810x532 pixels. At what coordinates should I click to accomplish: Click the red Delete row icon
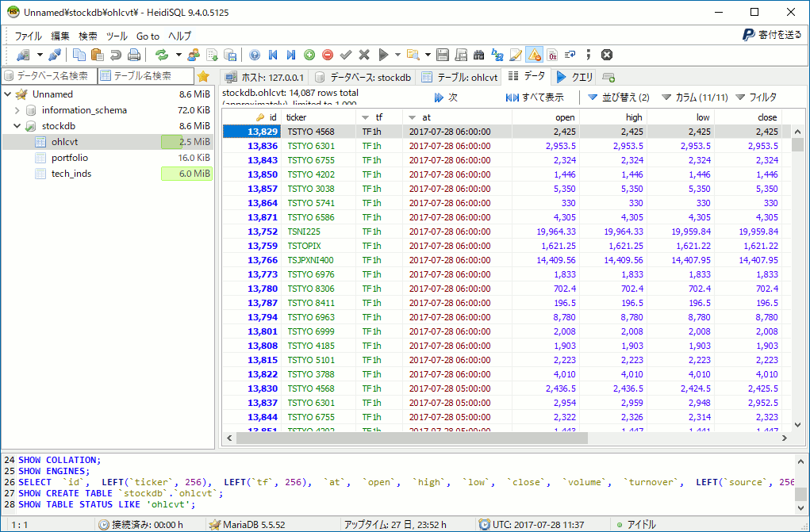[328, 55]
